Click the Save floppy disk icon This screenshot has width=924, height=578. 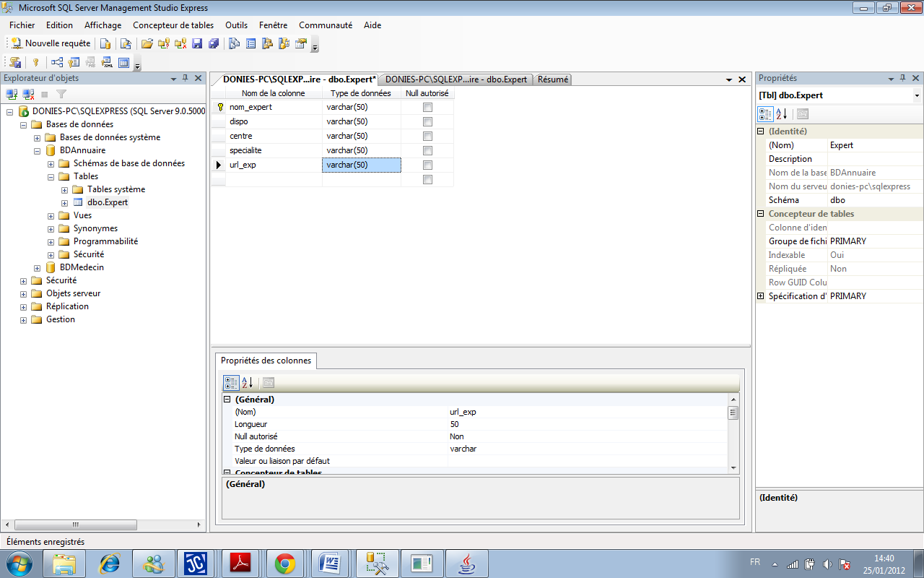(197, 43)
